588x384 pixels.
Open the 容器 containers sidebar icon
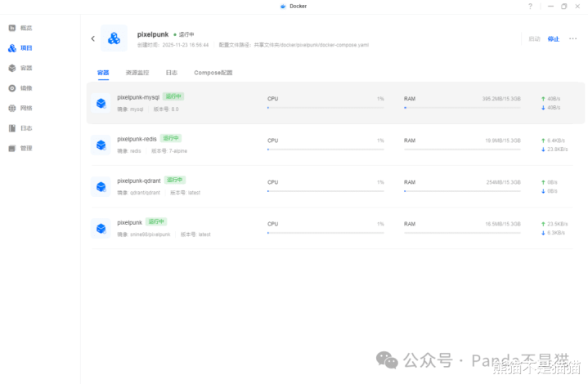pos(12,68)
